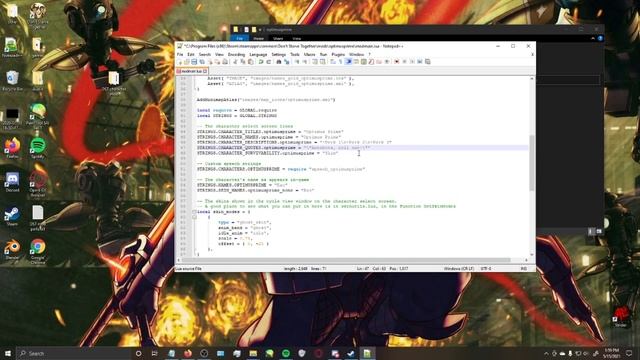Click the Document Map toolbar icon
Screen dimensions: 640x360
[364, 62]
